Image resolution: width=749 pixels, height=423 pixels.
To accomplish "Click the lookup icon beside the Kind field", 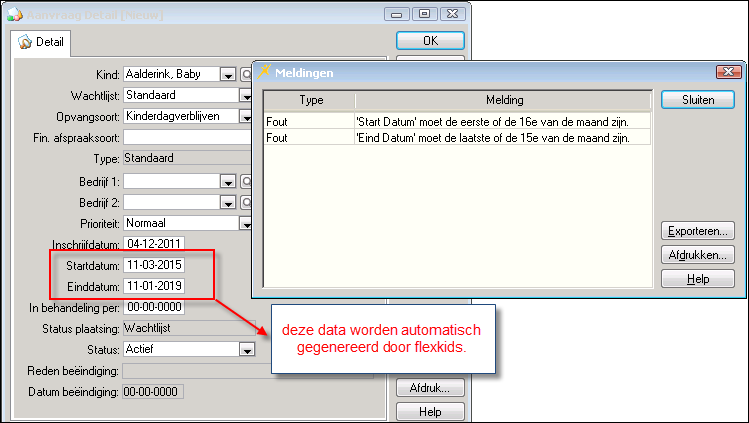I will (x=245, y=74).
